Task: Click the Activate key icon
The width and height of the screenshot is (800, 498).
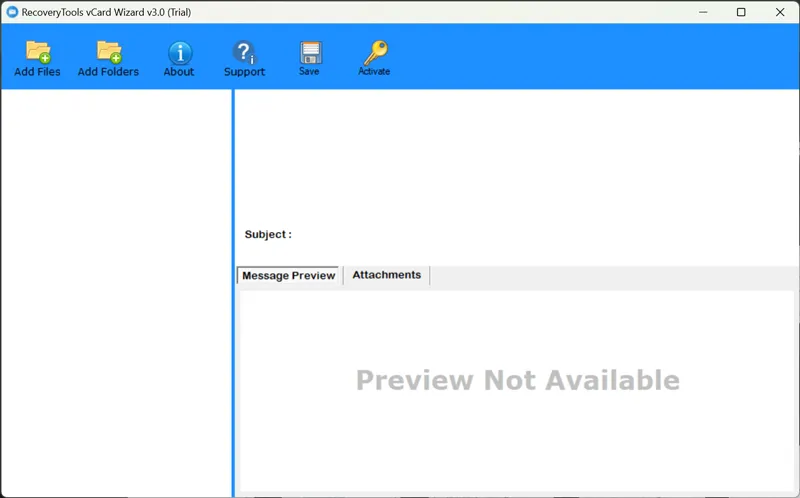Action: click(374, 52)
